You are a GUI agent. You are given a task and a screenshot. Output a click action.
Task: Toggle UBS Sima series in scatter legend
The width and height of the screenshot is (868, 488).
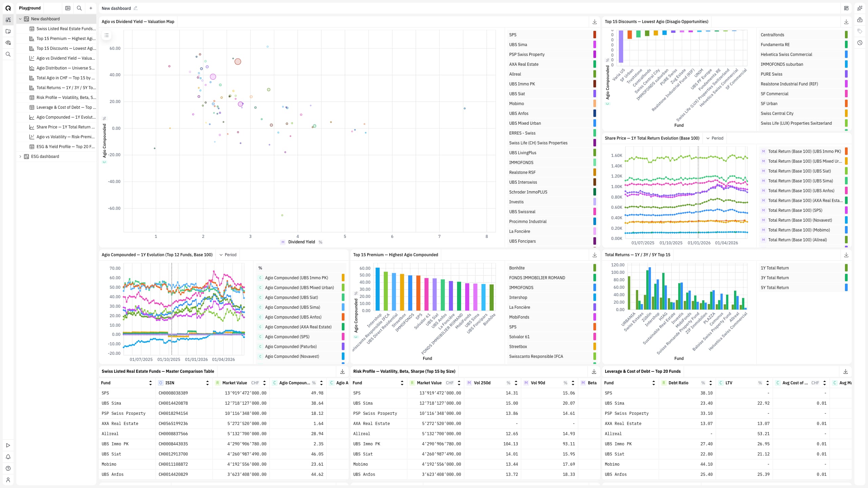552,45
